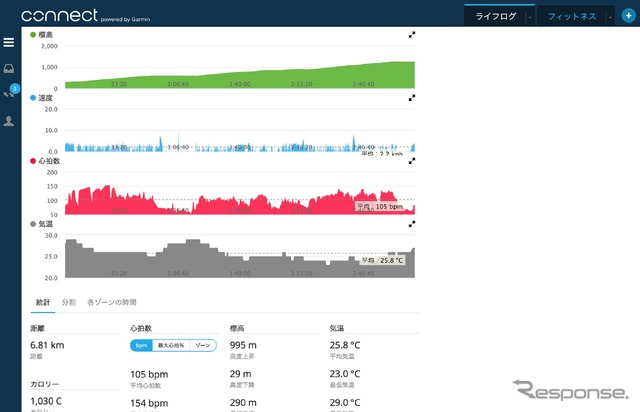Switch to the 分割 tab
640x412 pixels.
[68, 301]
